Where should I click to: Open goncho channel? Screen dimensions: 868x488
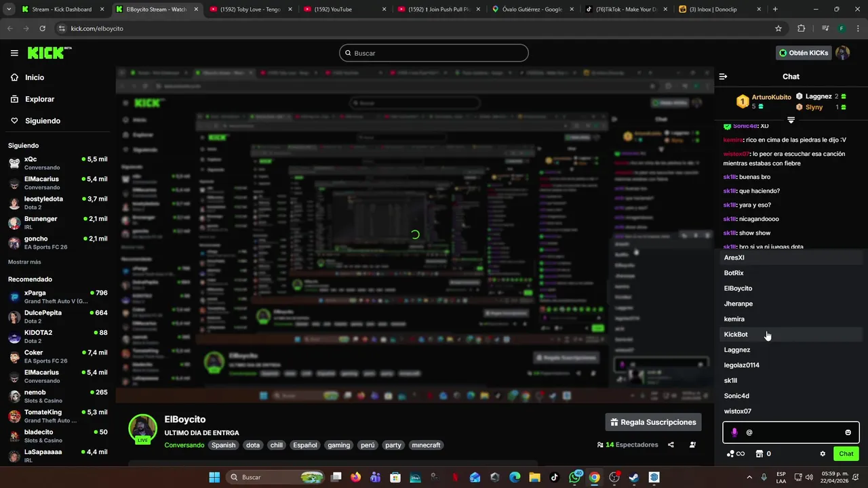(58, 243)
